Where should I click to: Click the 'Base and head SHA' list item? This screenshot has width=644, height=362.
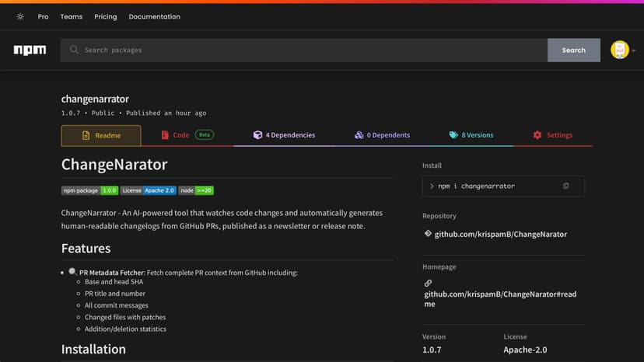[114, 282]
